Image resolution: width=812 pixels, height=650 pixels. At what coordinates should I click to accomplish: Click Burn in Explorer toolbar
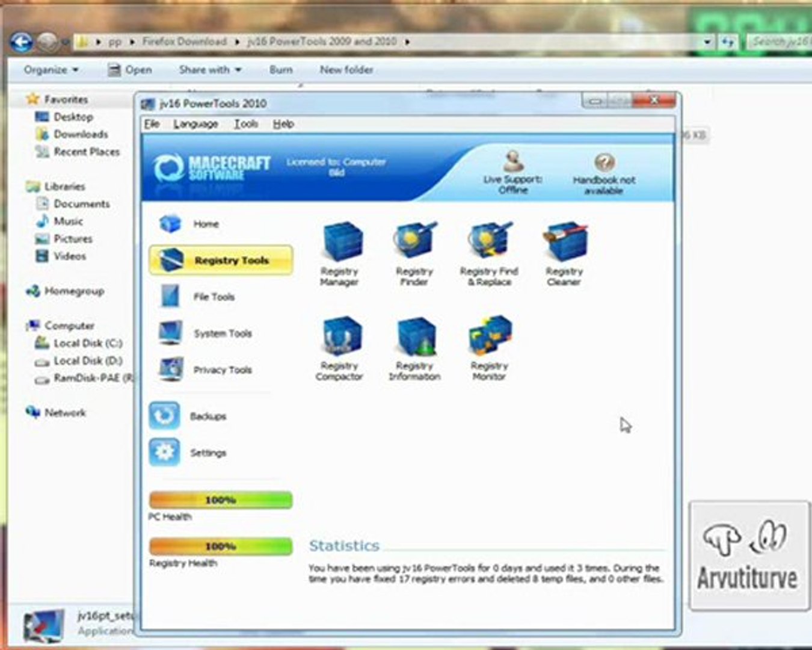click(x=281, y=70)
